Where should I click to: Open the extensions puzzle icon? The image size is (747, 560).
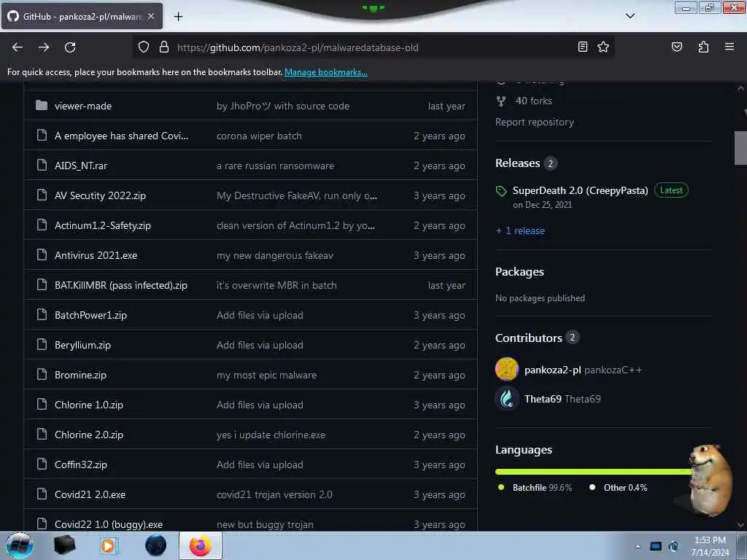click(x=703, y=47)
